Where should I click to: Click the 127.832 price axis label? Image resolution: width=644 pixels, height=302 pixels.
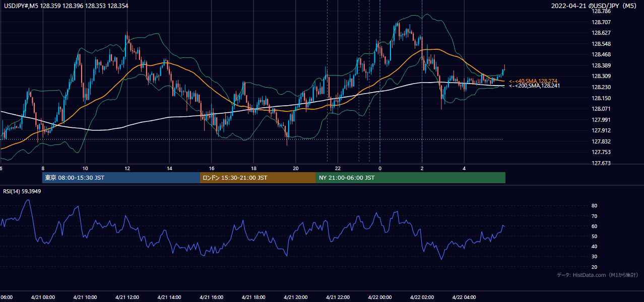click(601, 141)
